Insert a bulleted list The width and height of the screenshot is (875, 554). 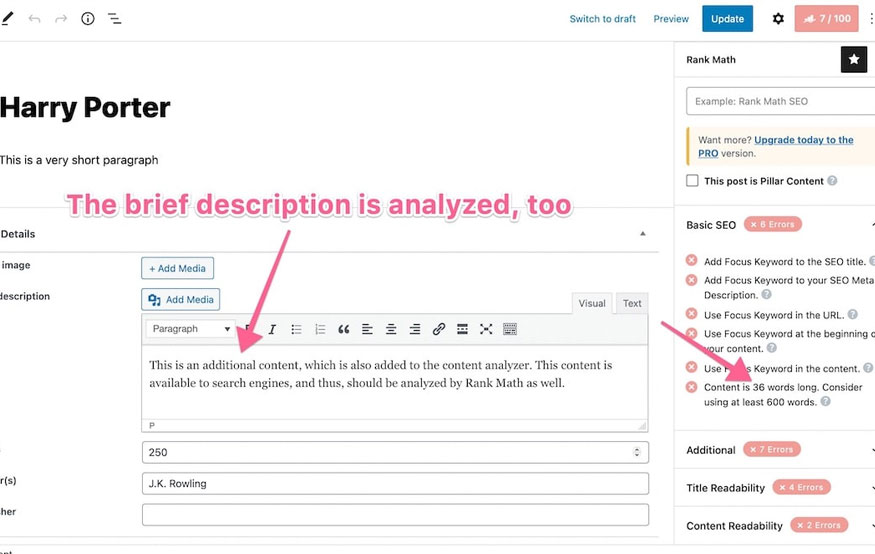(296, 329)
